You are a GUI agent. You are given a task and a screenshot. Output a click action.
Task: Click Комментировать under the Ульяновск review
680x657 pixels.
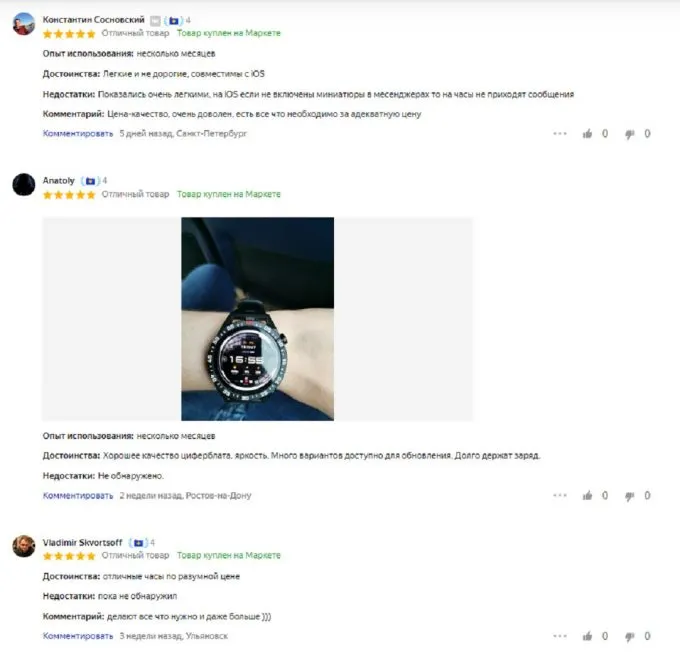point(78,636)
